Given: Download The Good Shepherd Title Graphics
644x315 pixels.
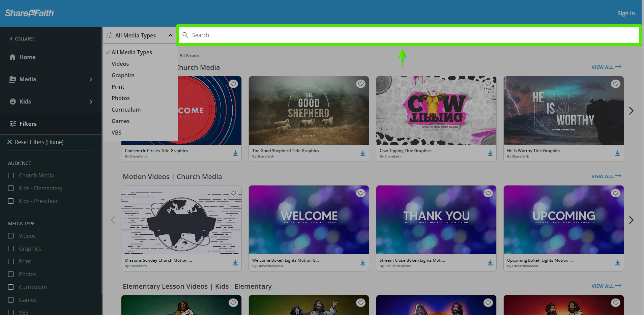Looking at the screenshot, I should [x=363, y=153].
